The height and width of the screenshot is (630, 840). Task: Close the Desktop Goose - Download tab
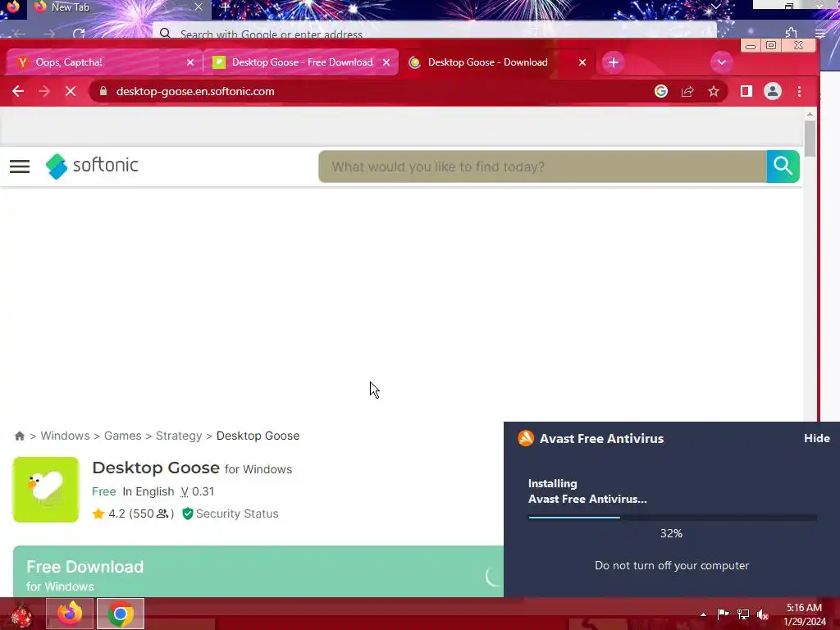tap(582, 62)
